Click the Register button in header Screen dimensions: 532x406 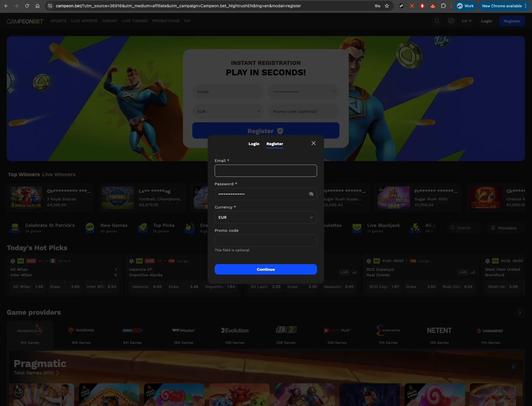pyautogui.click(x=512, y=21)
